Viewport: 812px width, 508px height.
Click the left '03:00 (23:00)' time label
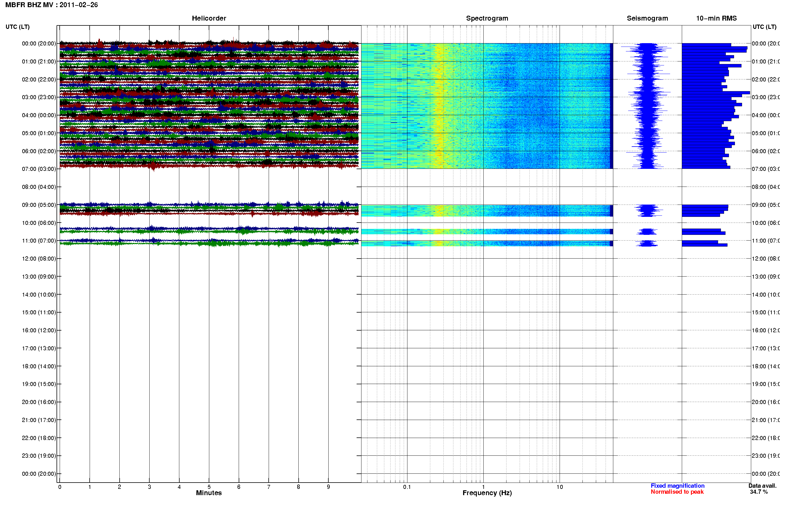pos(39,97)
